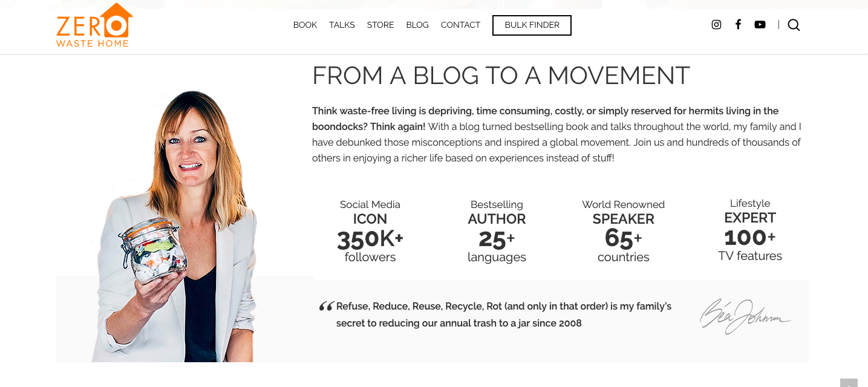
Task: Go to the TALKS page
Action: point(342,25)
